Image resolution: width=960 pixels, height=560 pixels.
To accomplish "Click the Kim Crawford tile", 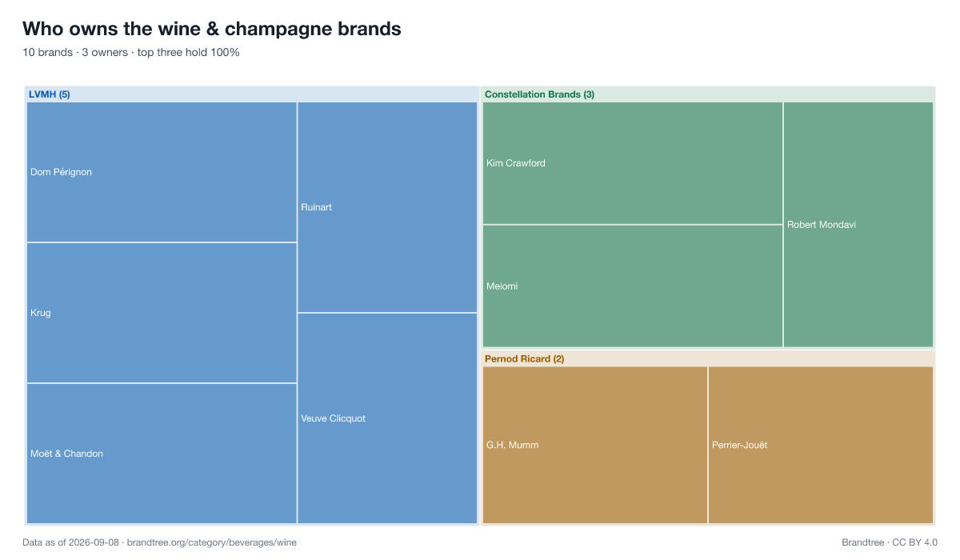I will (633, 163).
